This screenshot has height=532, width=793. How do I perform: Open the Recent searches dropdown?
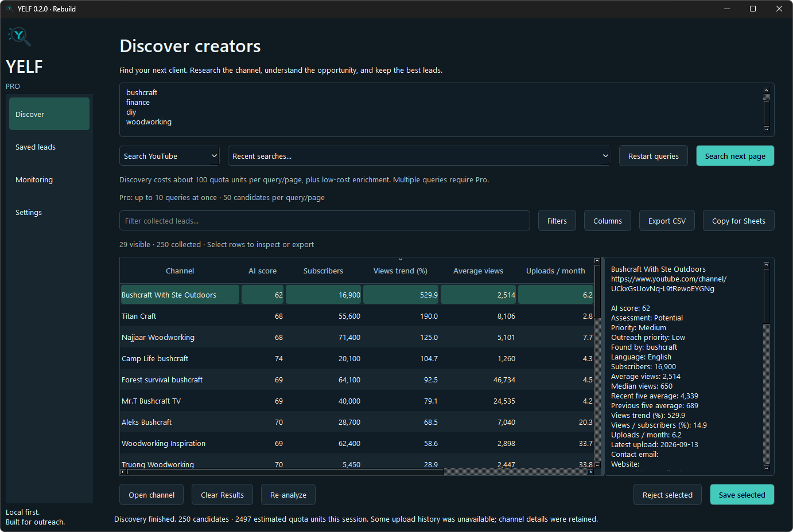point(419,156)
